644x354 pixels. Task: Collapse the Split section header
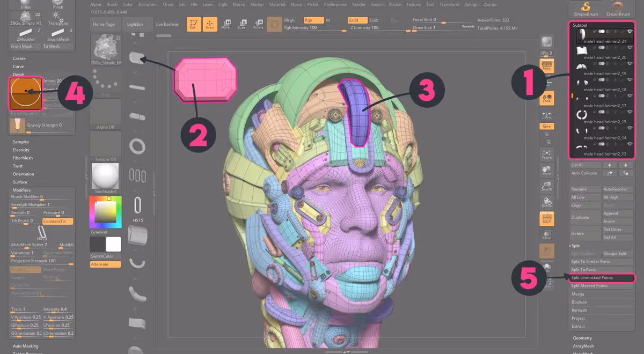(575, 246)
